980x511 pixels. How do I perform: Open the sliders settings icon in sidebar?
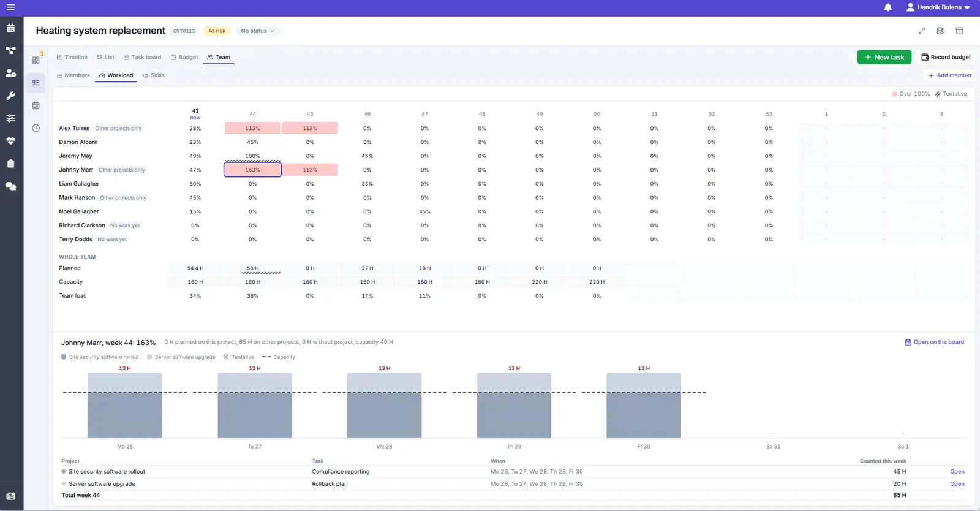(10, 118)
